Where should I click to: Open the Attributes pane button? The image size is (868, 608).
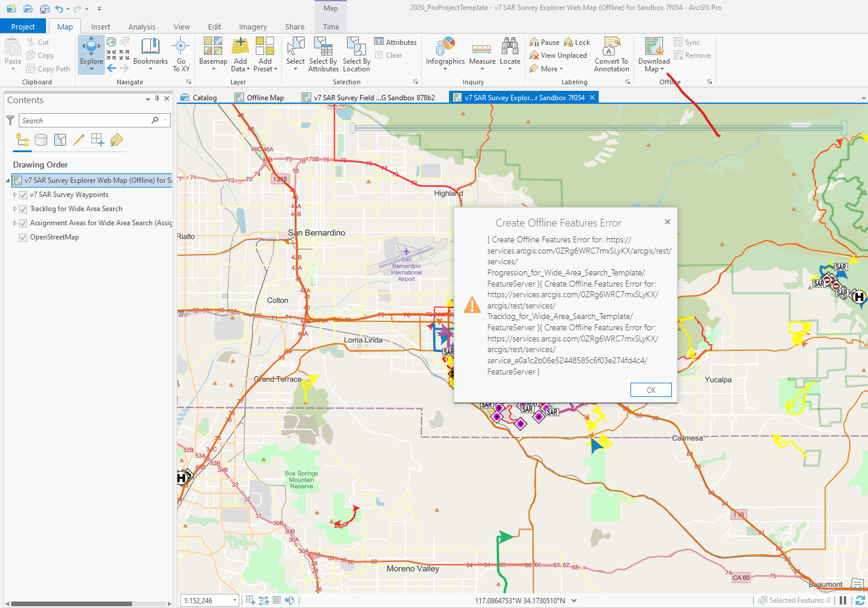395,42
